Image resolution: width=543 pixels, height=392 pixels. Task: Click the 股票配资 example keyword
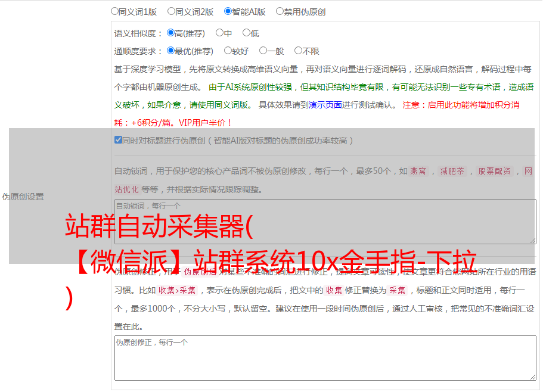tap(495, 171)
